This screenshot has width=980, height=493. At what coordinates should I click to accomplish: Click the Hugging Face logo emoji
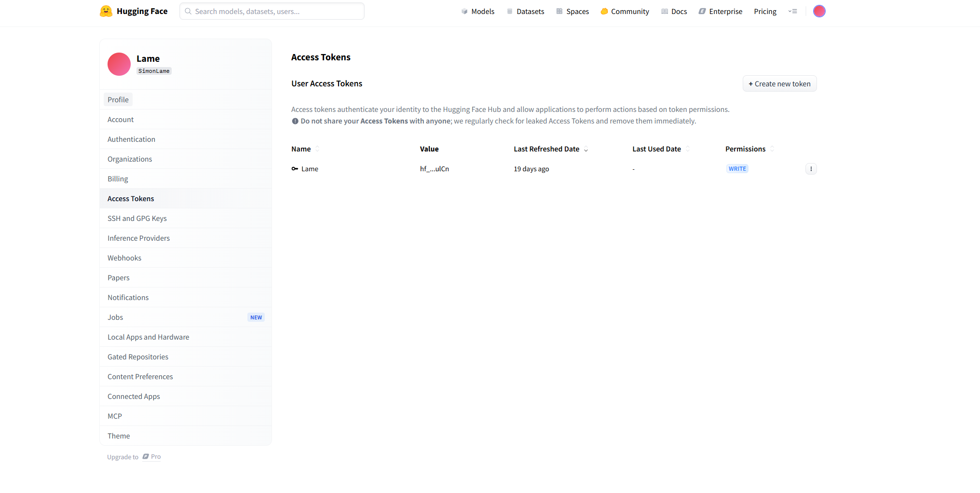click(x=106, y=11)
